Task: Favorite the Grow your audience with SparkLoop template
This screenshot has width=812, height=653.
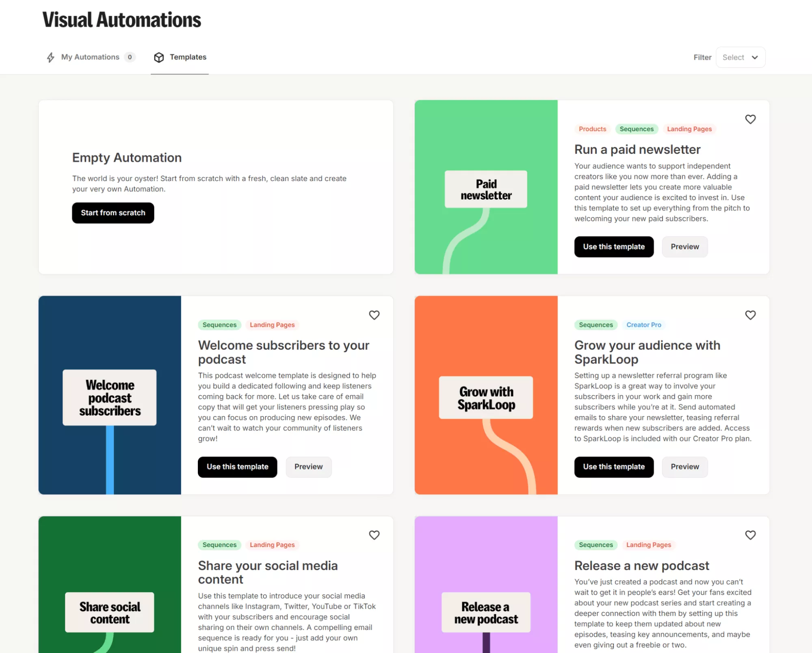Action: tap(750, 315)
